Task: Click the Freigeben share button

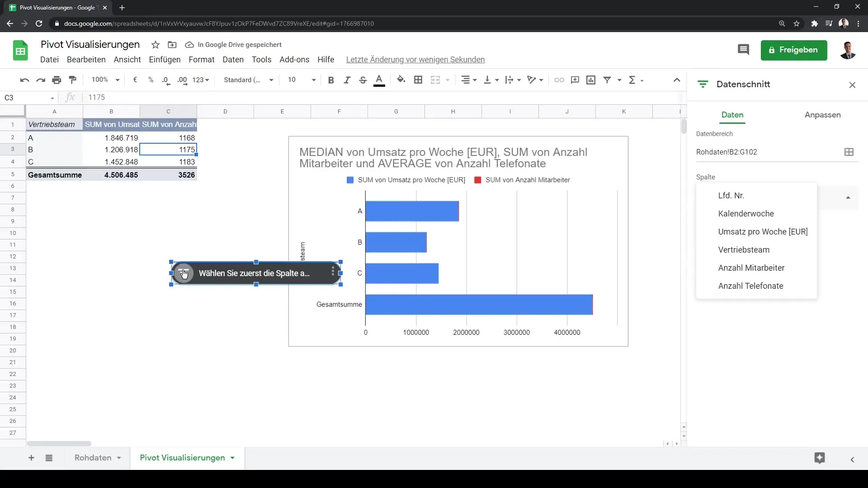Action: tap(794, 50)
